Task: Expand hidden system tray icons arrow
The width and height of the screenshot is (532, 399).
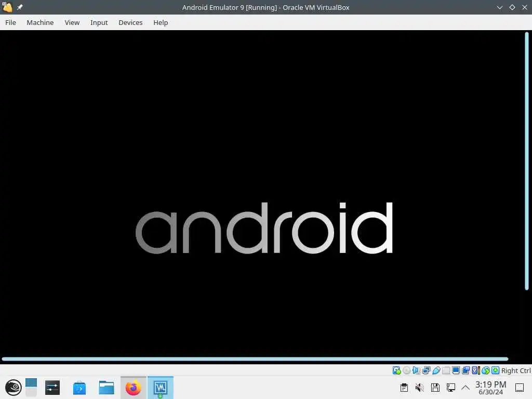Action: [465, 388]
